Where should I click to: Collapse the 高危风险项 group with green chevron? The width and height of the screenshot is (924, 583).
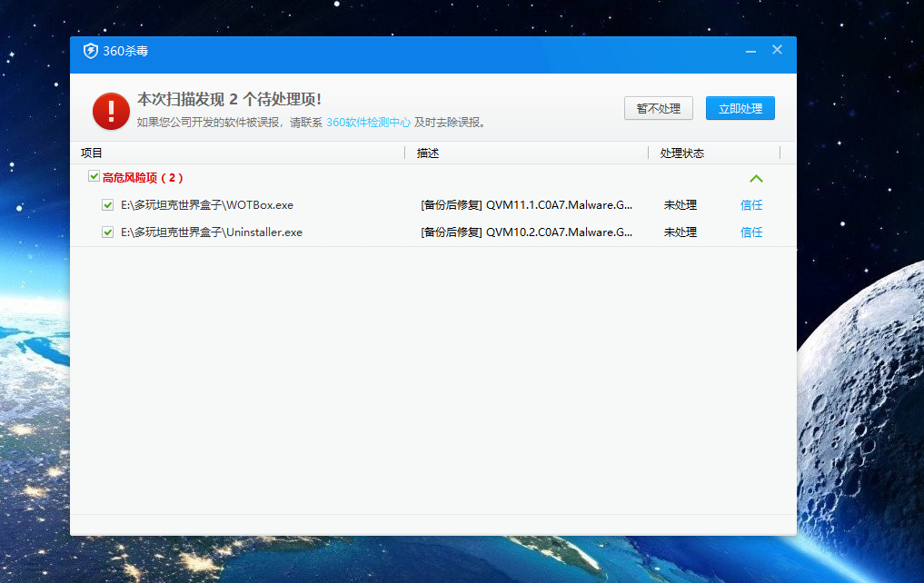(756, 178)
